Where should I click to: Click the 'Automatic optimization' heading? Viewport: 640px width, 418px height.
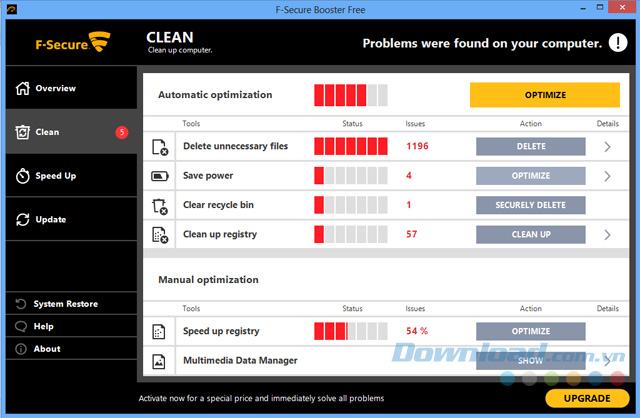[215, 95]
